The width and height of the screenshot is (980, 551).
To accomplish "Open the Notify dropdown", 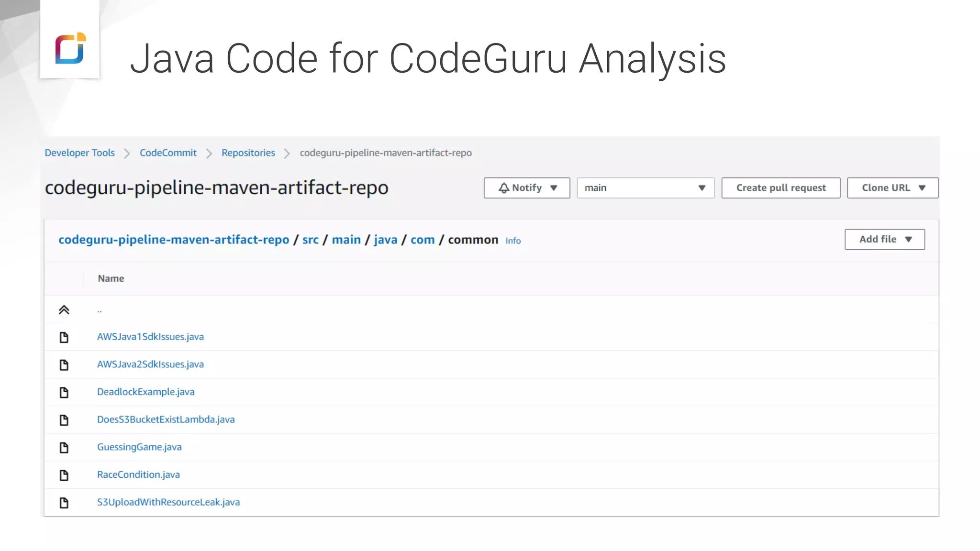I will (527, 188).
